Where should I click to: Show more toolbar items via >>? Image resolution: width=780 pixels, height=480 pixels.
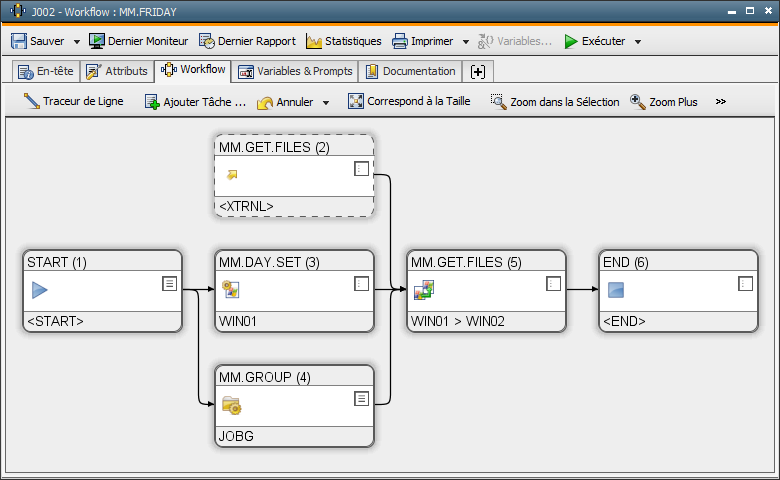click(721, 101)
